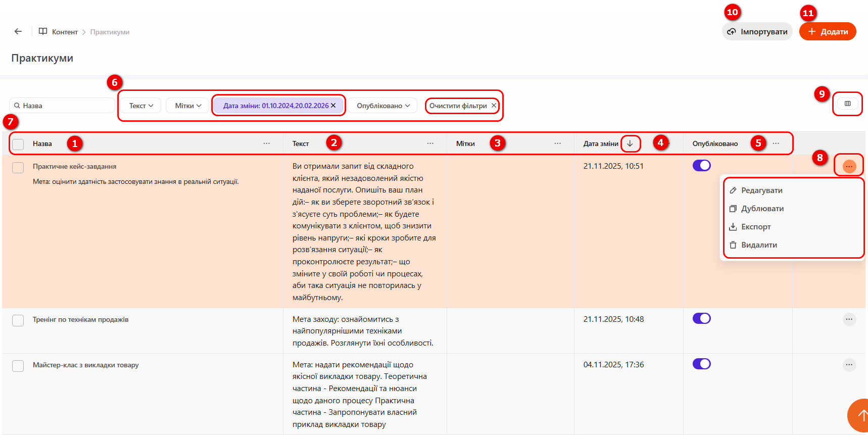Toggle published switch for Практичне кейс-завдання

click(701, 166)
